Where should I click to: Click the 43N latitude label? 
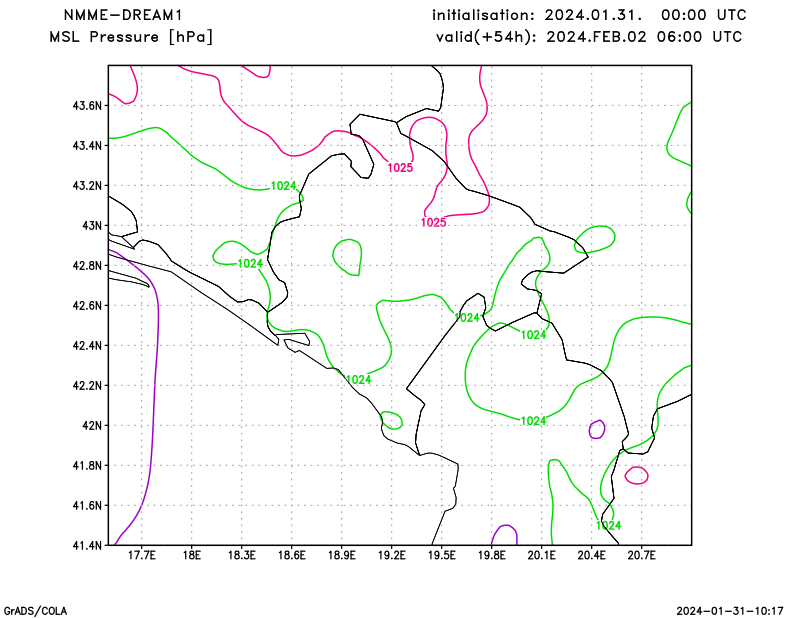coord(92,226)
